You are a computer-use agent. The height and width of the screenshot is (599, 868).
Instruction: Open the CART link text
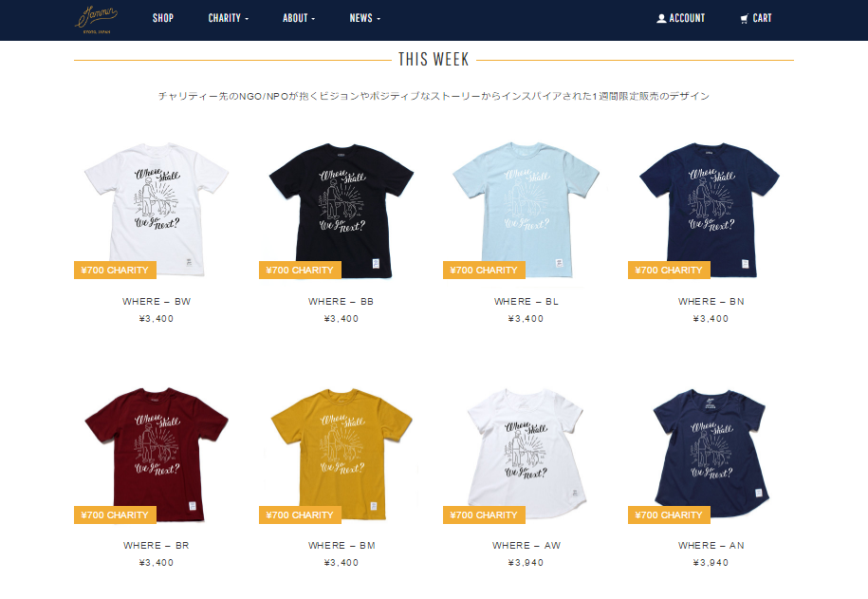[x=763, y=18]
